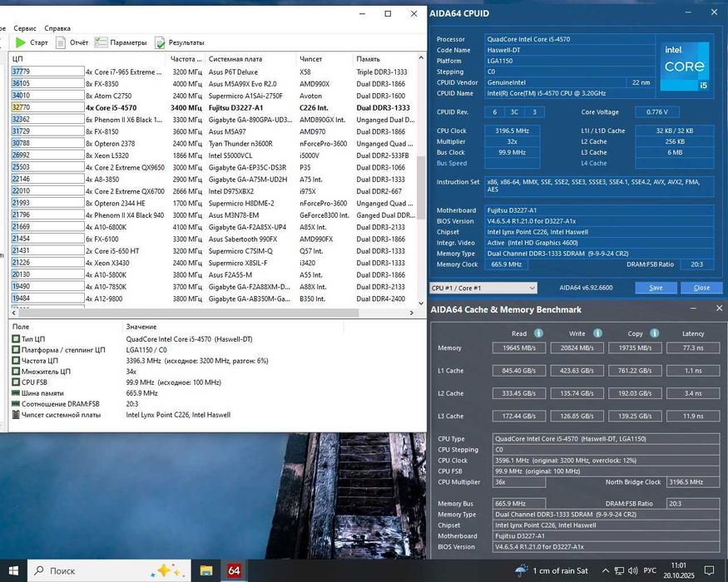Click the green Start play icon

[x=21, y=42]
